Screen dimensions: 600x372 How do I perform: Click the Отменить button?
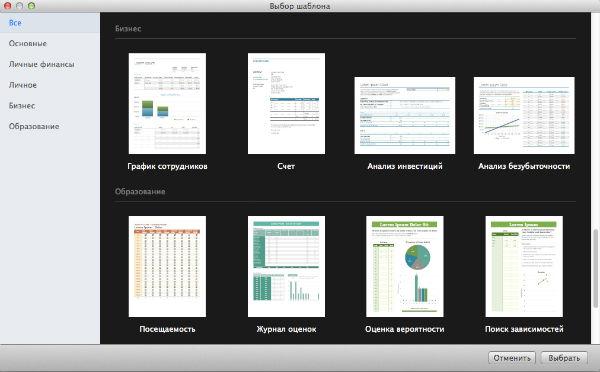(512, 358)
